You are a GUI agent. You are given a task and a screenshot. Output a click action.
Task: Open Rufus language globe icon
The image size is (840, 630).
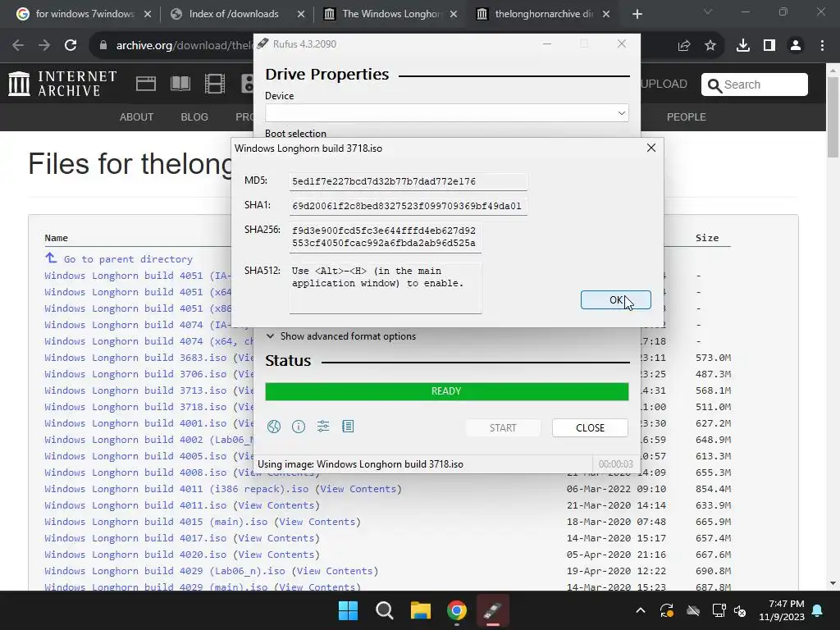[x=274, y=427]
